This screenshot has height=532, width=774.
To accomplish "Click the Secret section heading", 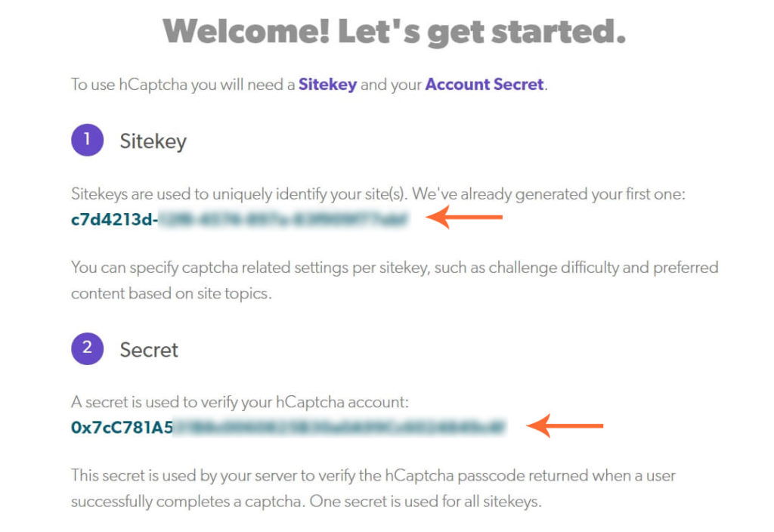I will click(149, 350).
